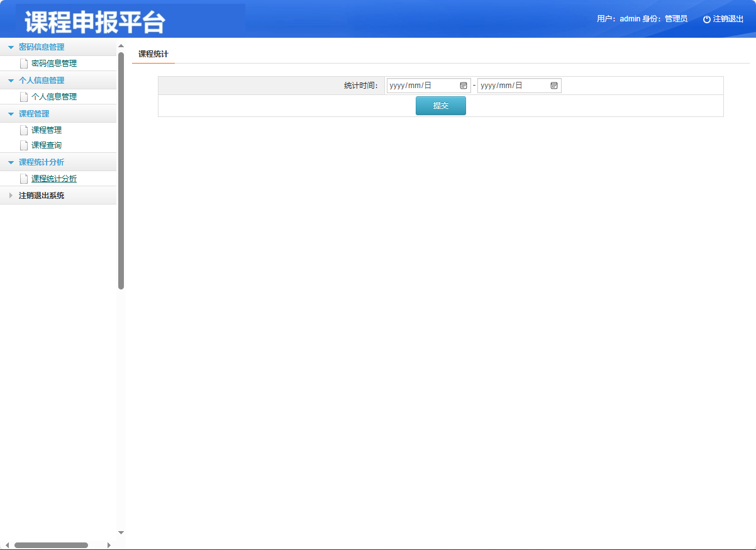Collapse the 课程管理 section
This screenshot has height=550, width=756.
(11, 113)
